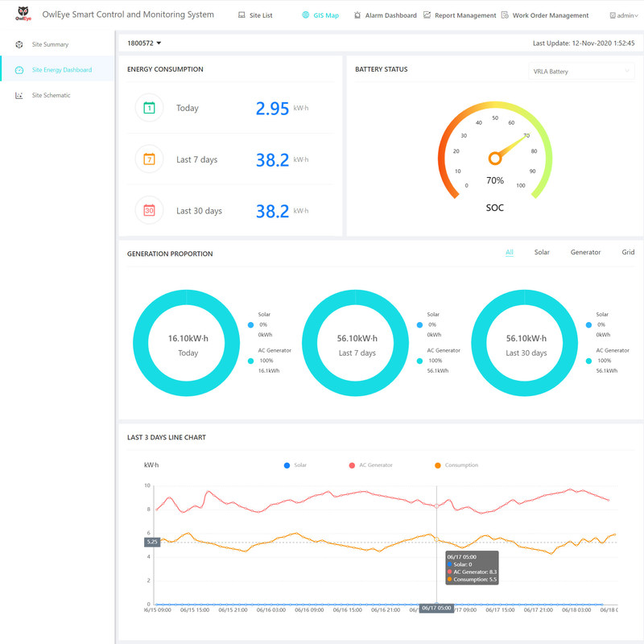Open the 1800572 site selector dropdown
This screenshot has width=644, height=644.
(145, 43)
